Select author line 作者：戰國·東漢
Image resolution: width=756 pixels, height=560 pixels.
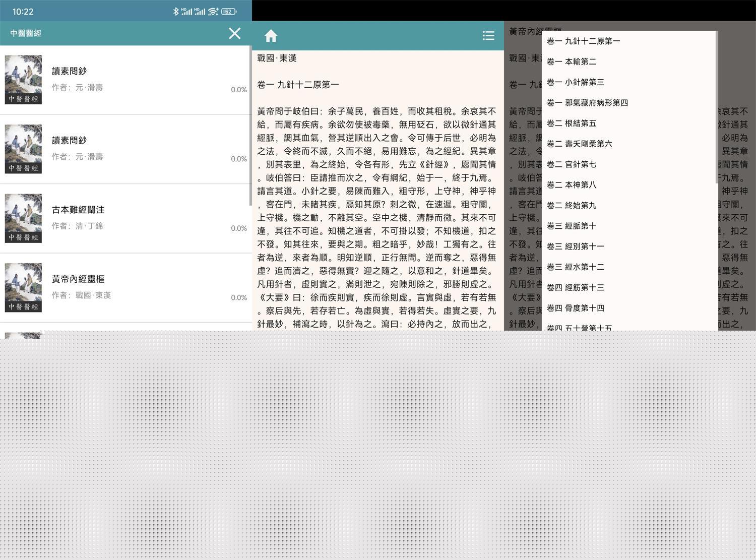coord(81,295)
